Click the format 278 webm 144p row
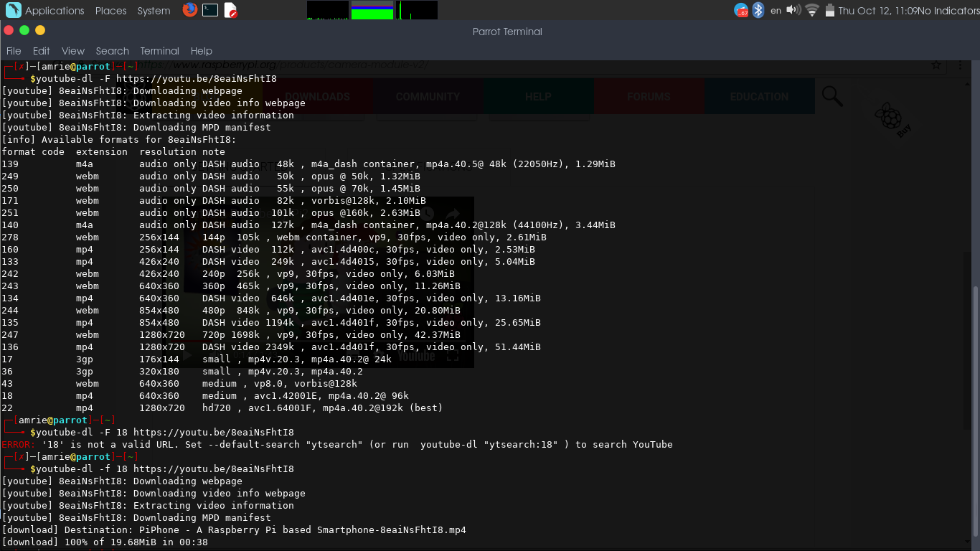The width and height of the screenshot is (980, 551). click(274, 237)
